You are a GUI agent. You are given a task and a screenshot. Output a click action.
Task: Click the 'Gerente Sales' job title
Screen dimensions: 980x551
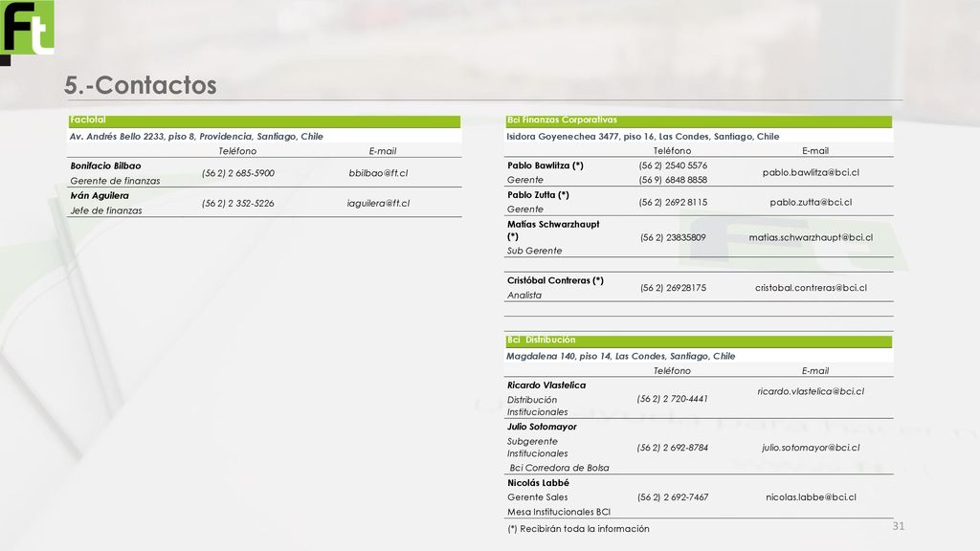538,497
